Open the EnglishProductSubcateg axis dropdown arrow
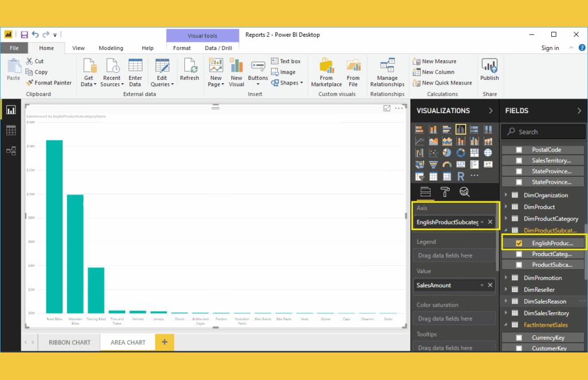588x380 pixels. pos(482,222)
